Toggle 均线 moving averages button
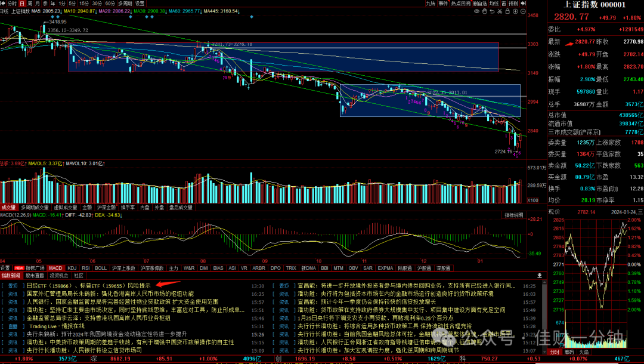Viewport: 644px width, 364px height. tap(494, 4)
